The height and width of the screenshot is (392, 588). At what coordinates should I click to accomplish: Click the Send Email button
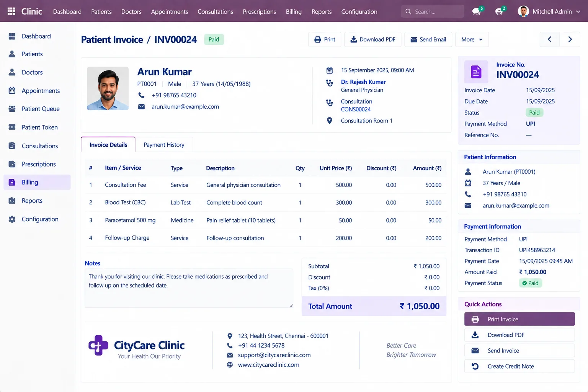[428, 39]
